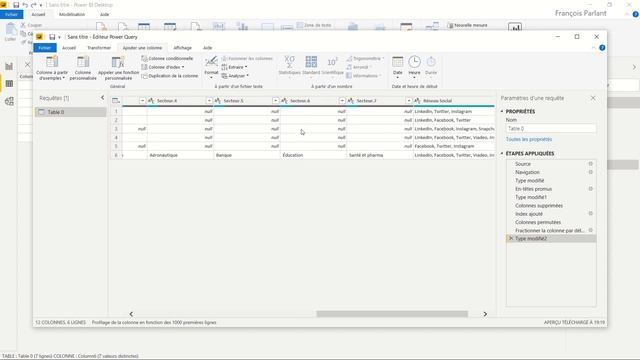Image resolution: width=640 pixels, height=360 pixels.
Task: Click gear icon beside Source step
Action: 590,164
